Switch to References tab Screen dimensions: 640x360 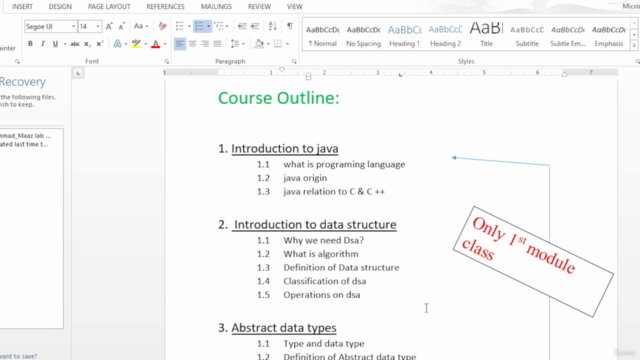point(165,7)
